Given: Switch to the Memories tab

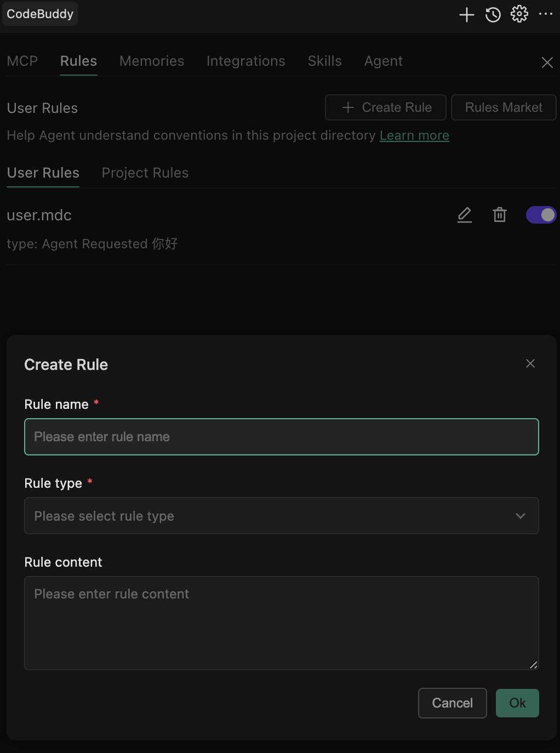Looking at the screenshot, I should pyautogui.click(x=152, y=61).
